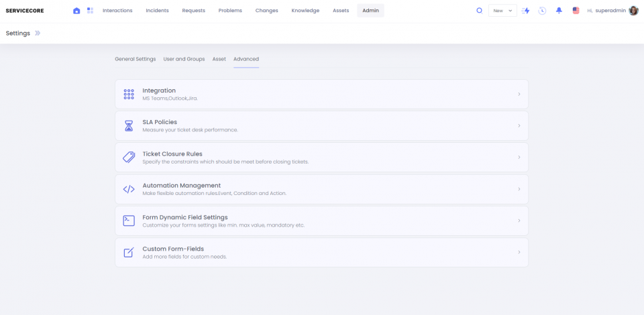Open the recent history clock icon

point(542,11)
